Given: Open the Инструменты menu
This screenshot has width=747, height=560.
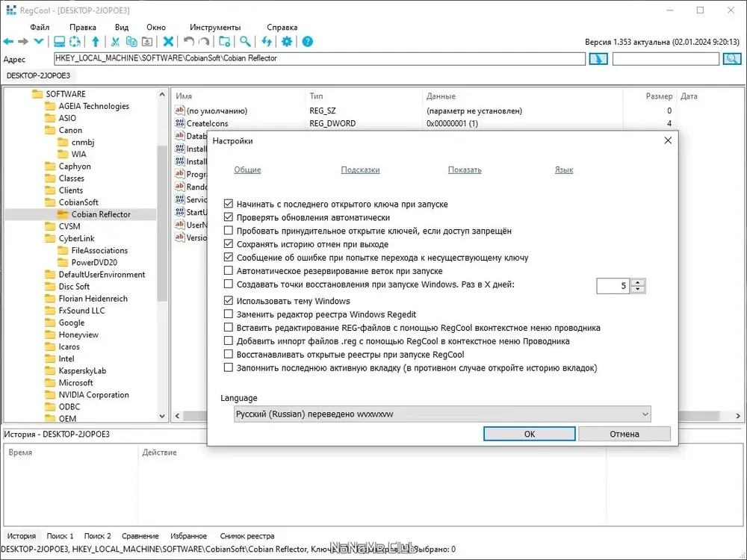Looking at the screenshot, I should pos(215,27).
